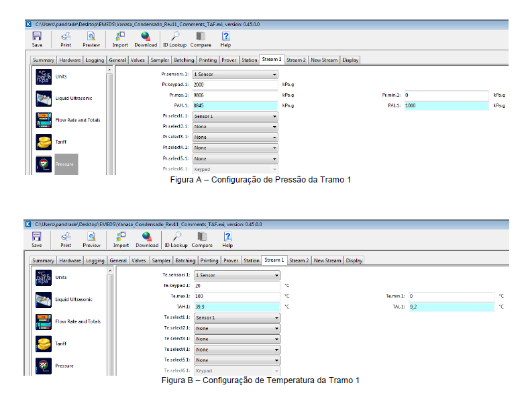Open Te.select4.1 dropdown

pos(238,350)
